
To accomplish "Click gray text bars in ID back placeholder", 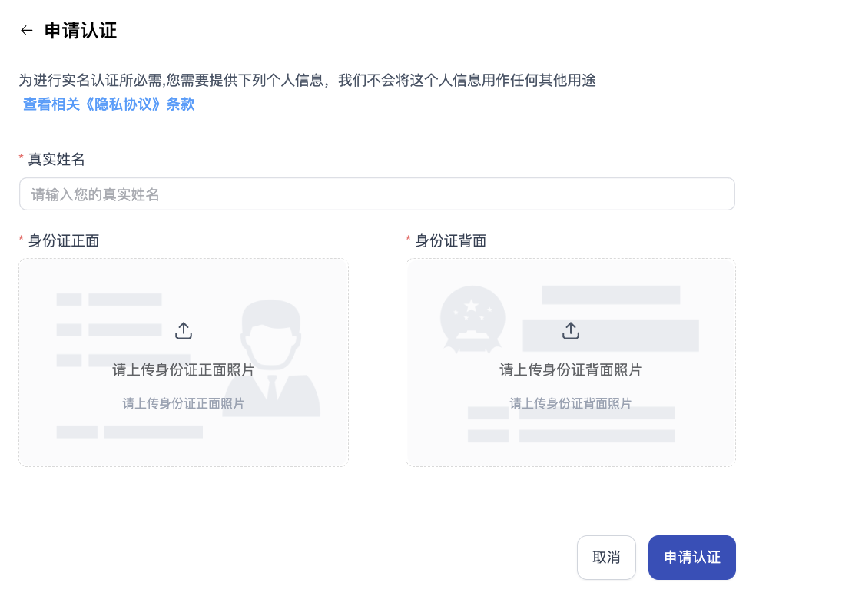I will click(610, 296).
